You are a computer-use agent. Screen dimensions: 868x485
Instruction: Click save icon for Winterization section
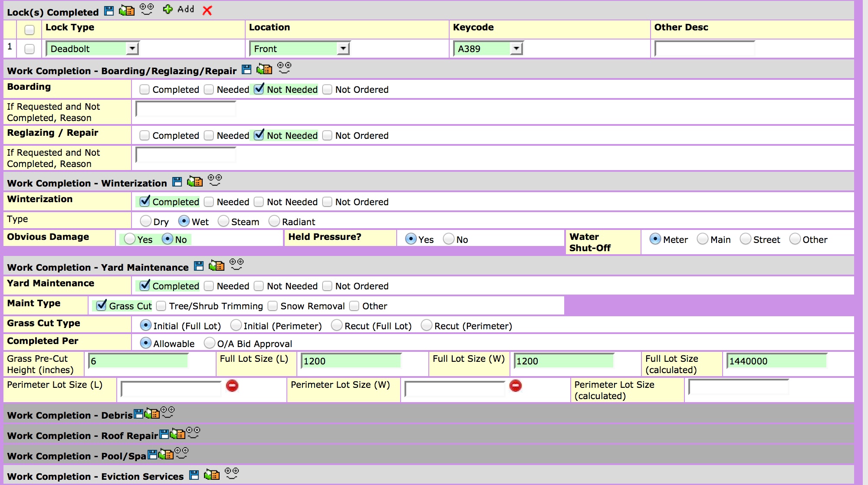coord(177,182)
